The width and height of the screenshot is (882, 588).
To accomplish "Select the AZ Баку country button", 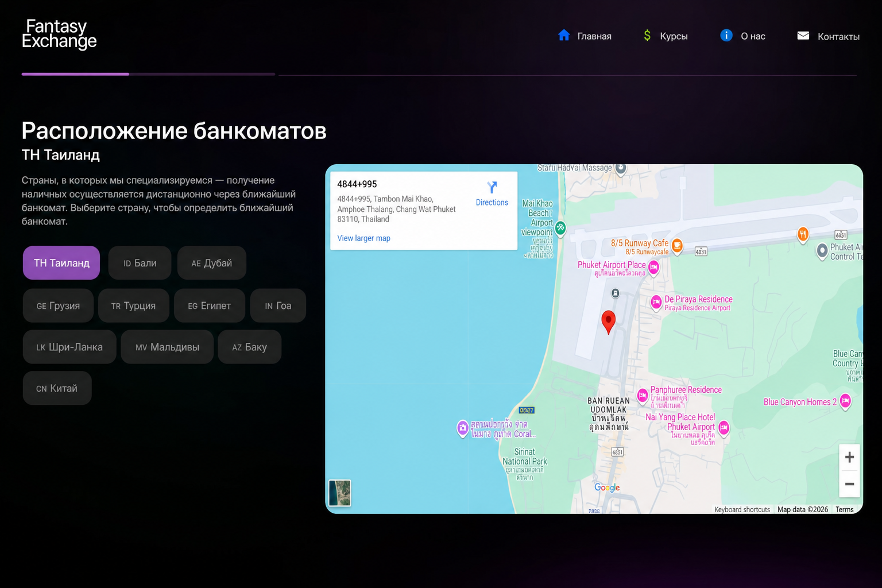I will pos(250,347).
